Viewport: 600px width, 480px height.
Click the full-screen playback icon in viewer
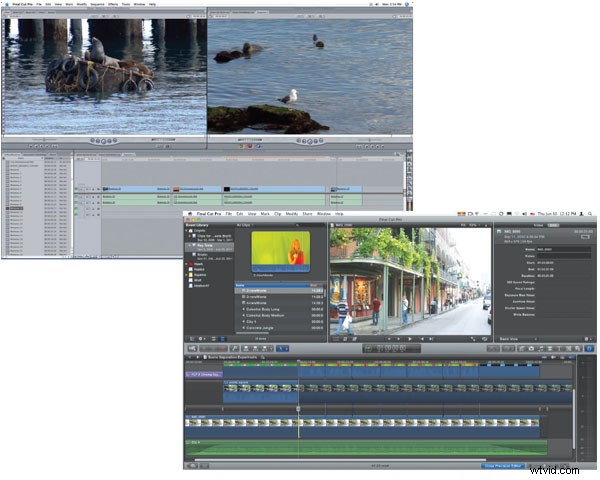[473, 339]
